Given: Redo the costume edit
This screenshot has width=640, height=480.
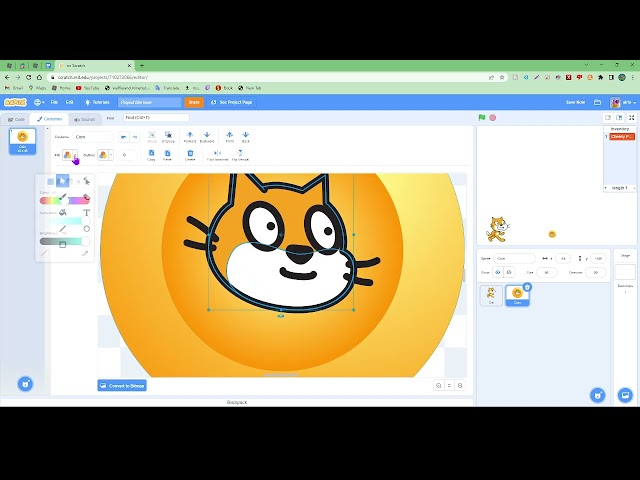Looking at the screenshot, I should 135,137.
